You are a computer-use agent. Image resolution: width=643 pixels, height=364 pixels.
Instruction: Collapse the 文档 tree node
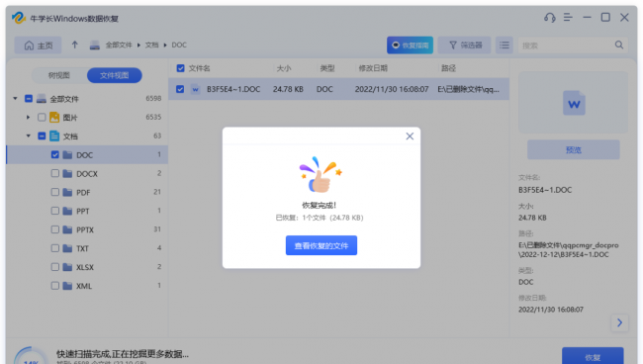pyautogui.click(x=29, y=136)
